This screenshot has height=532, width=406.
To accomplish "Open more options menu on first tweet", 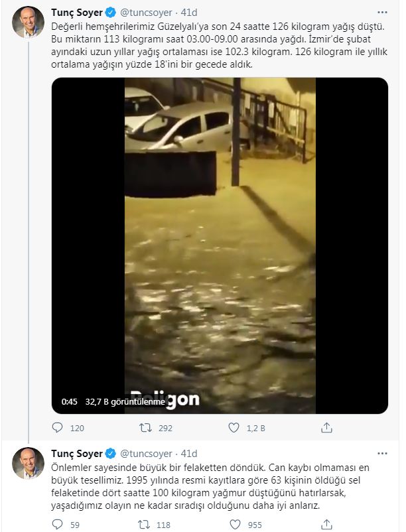I will coord(382,13).
